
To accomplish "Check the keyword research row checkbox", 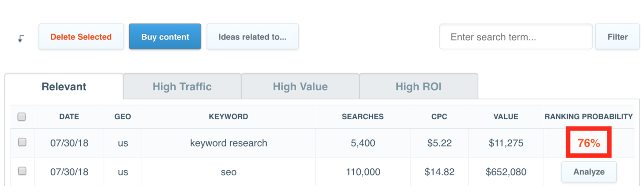I will pos(22,142).
